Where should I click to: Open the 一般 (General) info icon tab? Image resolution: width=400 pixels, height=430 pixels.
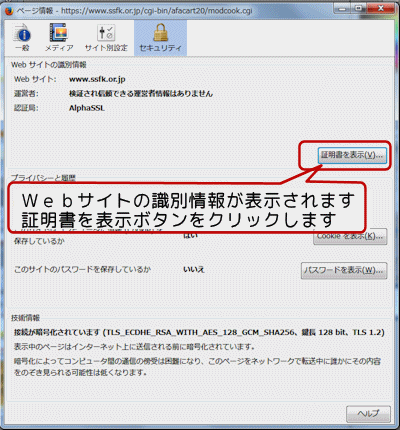click(x=22, y=37)
